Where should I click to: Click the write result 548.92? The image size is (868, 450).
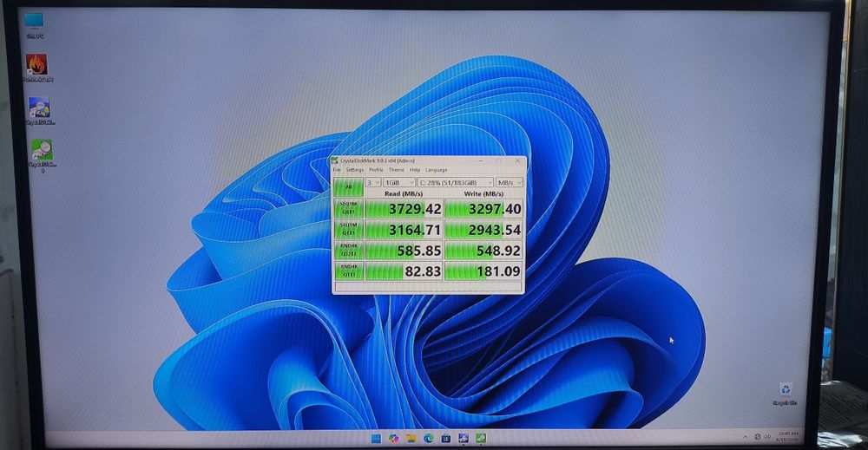tap(483, 251)
